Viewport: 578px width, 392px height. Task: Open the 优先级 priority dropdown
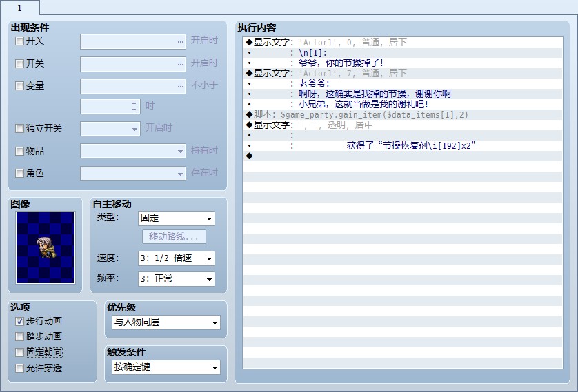coord(166,322)
